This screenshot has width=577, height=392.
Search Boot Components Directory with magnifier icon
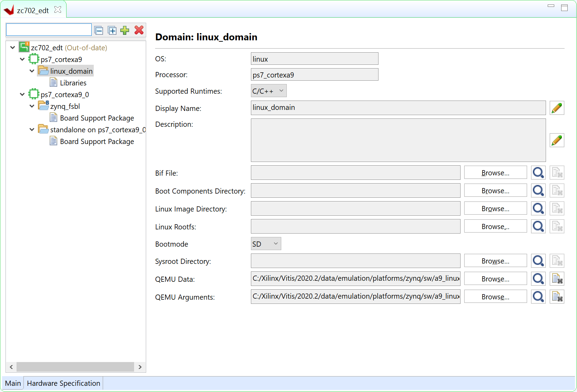click(538, 190)
